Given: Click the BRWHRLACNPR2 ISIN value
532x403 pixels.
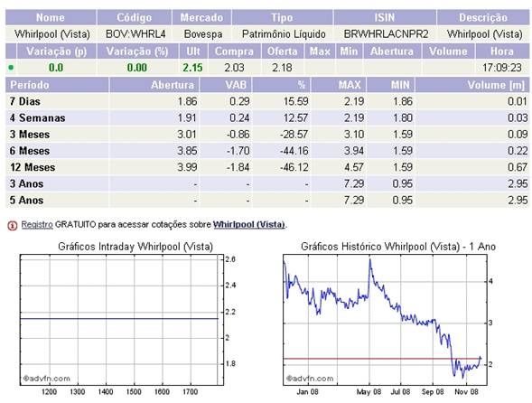Looking at the screenshot, I should click(386, 34).
